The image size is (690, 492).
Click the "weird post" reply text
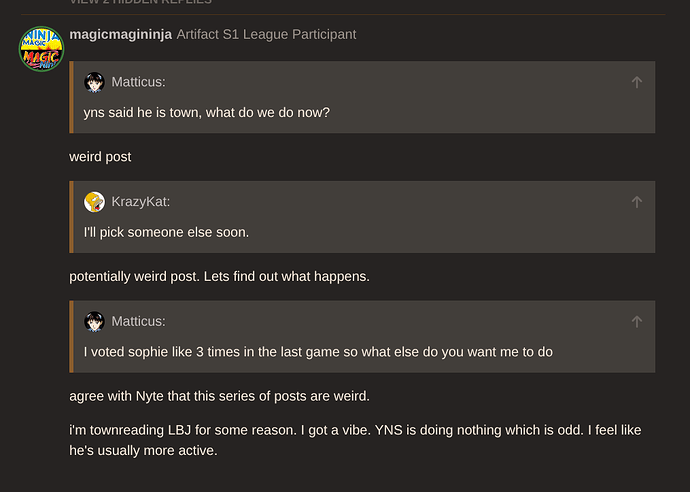[100, 157]
